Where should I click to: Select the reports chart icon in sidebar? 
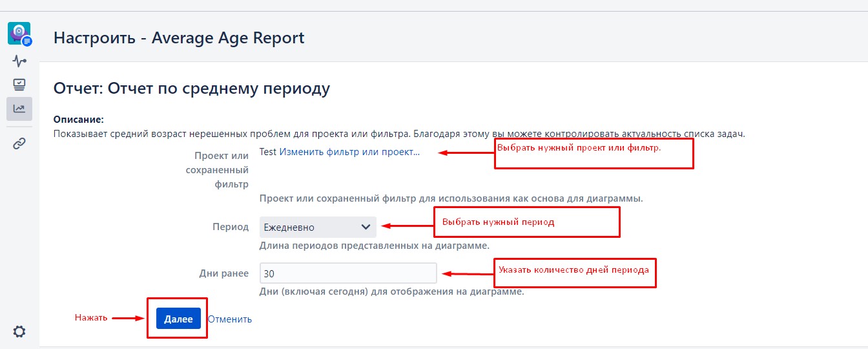coord(19,109)
